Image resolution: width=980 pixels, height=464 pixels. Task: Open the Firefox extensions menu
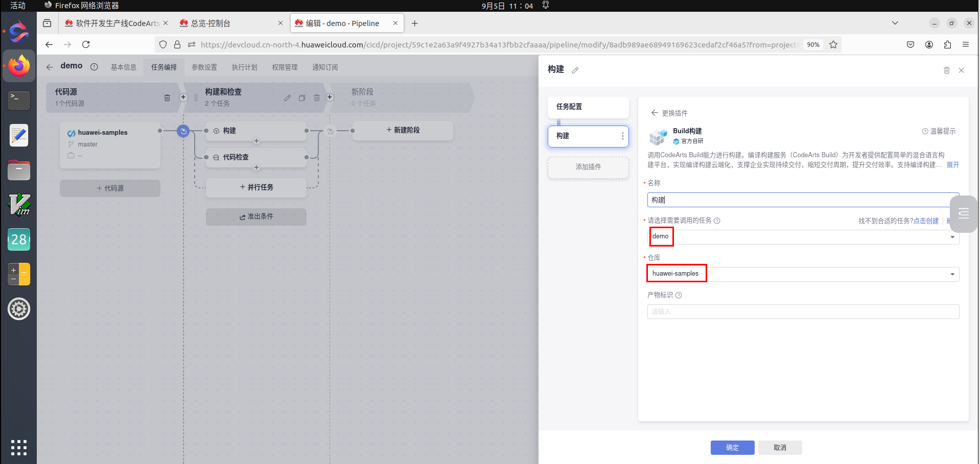947,45
